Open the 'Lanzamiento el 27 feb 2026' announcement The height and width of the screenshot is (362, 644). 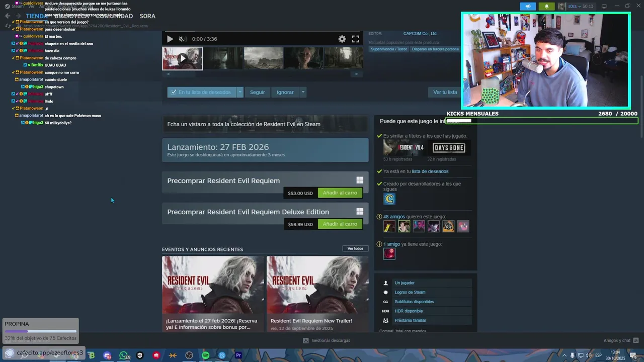pyautogui.click(x=213, y=294)
